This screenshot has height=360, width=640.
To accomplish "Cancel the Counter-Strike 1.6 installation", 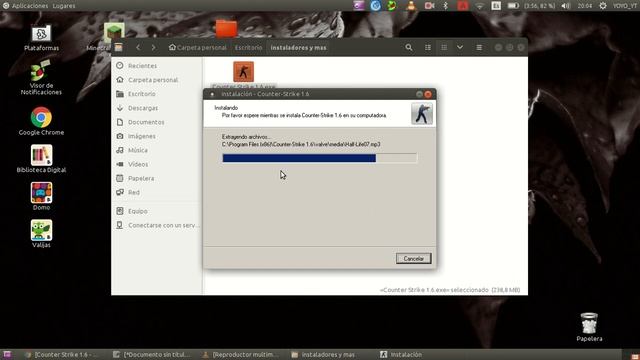I will click(x=413, y=258).
